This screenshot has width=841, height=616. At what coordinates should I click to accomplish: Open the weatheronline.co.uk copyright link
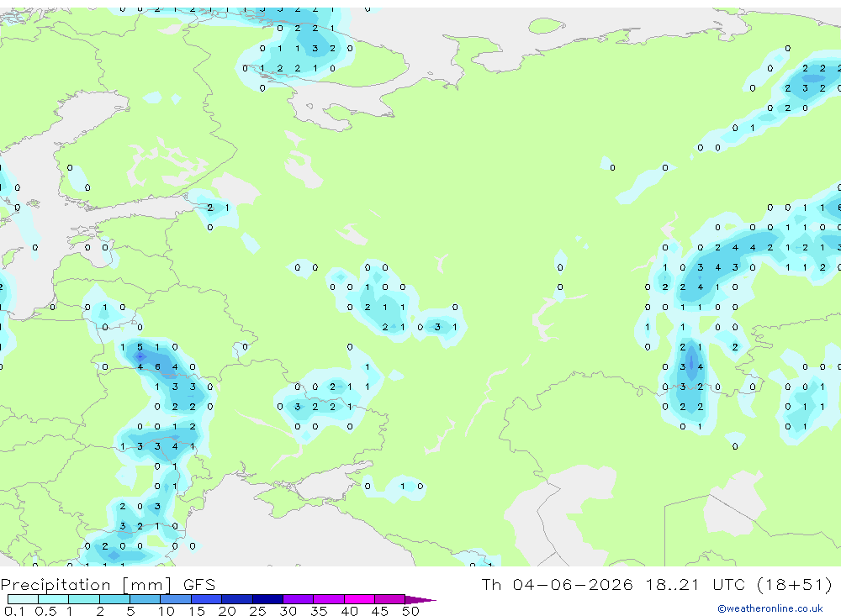tap(770, 608)
